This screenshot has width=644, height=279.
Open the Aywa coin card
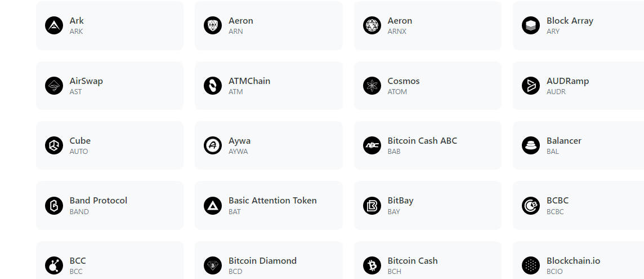(x=269, y=145)
